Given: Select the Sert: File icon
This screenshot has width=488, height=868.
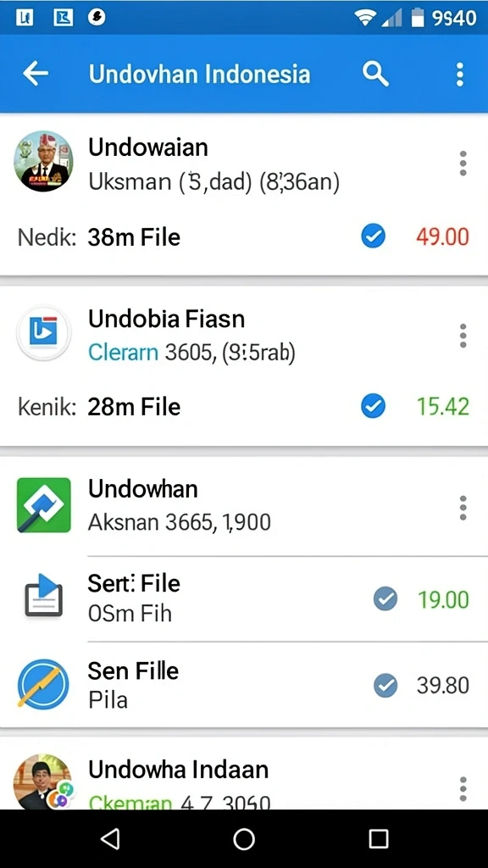Looking at the screenshot, I should (43, 596).
